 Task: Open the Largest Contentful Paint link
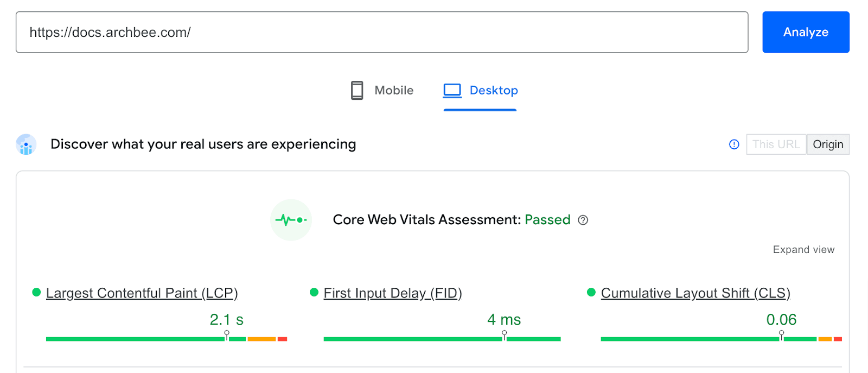142,293
